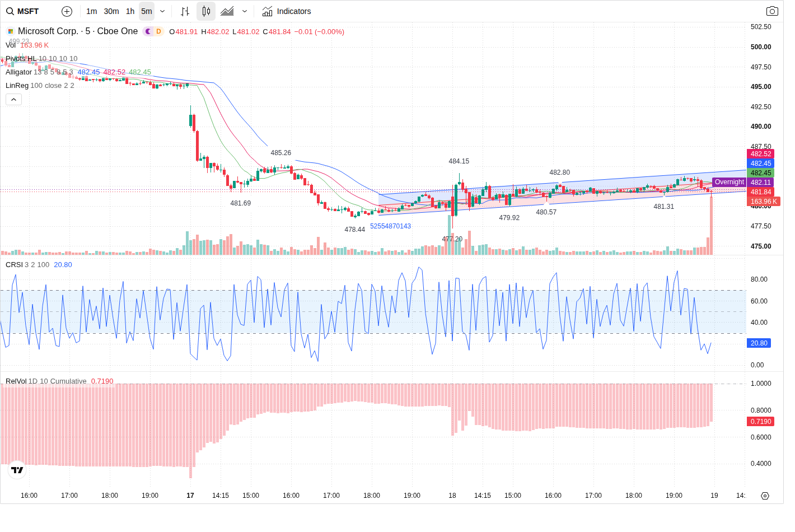Click the Overnight session price label
795x532 pixels.
pyautogui.click(x=729, y=182)
